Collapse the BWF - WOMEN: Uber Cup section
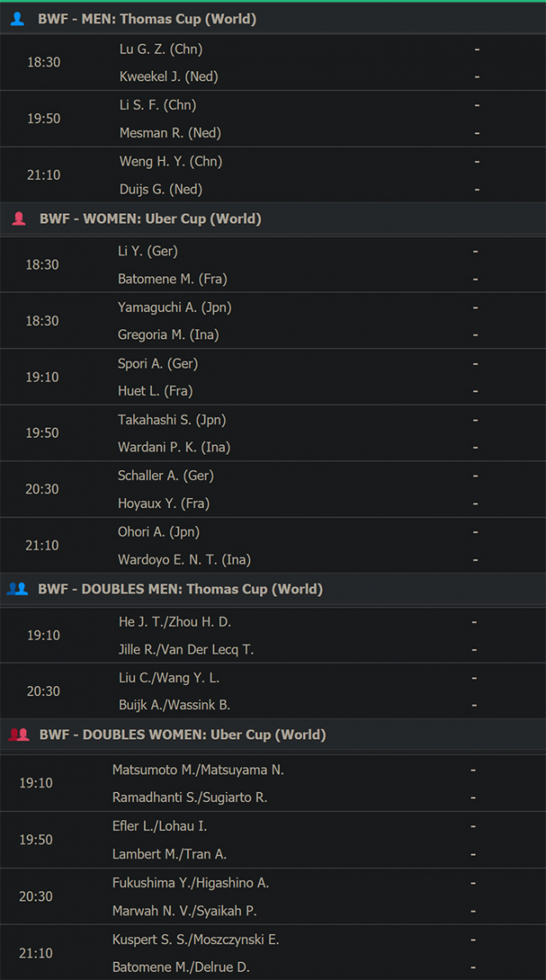The width and height of the screenshot is (546, 980). (273, 219)
